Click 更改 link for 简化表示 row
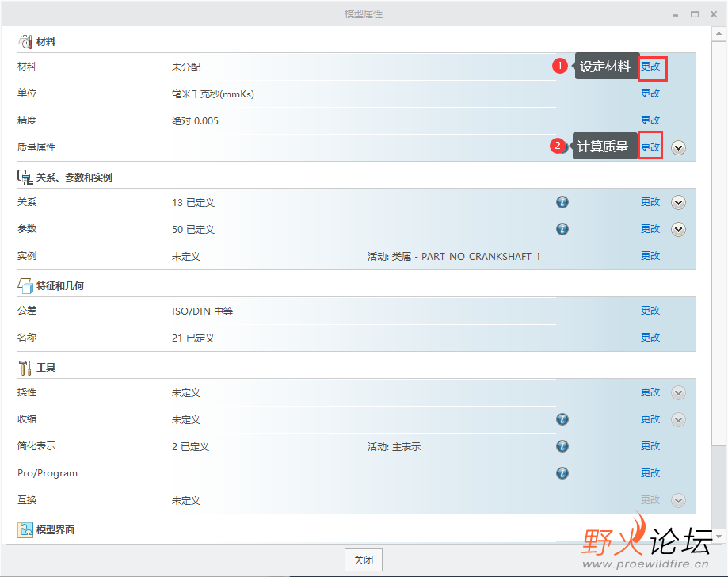This screenshot has height=577, width=728. coord(650,446)
